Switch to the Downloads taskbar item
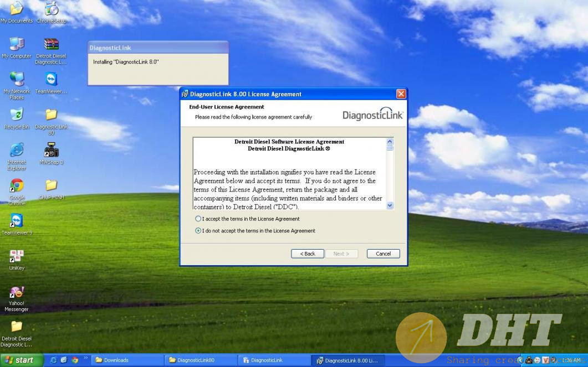Viewport: 588px width, 367px height. [x=126, y=360]
